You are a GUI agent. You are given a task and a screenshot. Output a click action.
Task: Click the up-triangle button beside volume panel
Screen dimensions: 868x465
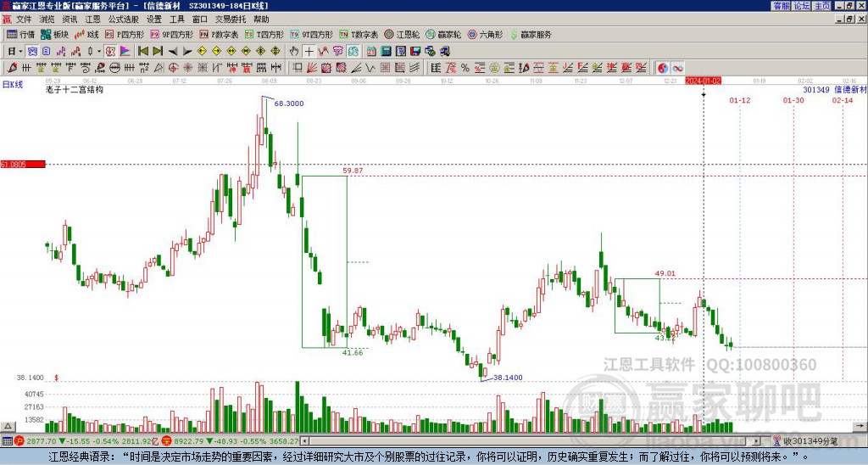pos(7,426)
